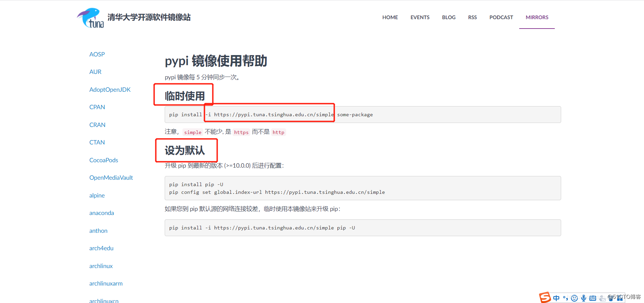644x303 pixels.
Task: Click the '设为默认' section heading
Action: click(x=184, y=150)
